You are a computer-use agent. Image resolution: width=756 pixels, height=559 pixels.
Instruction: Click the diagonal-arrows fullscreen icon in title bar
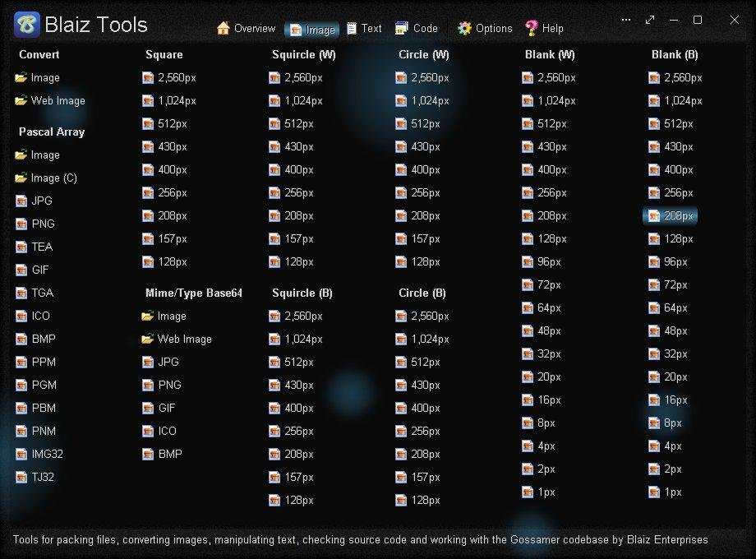pos(650,20)
